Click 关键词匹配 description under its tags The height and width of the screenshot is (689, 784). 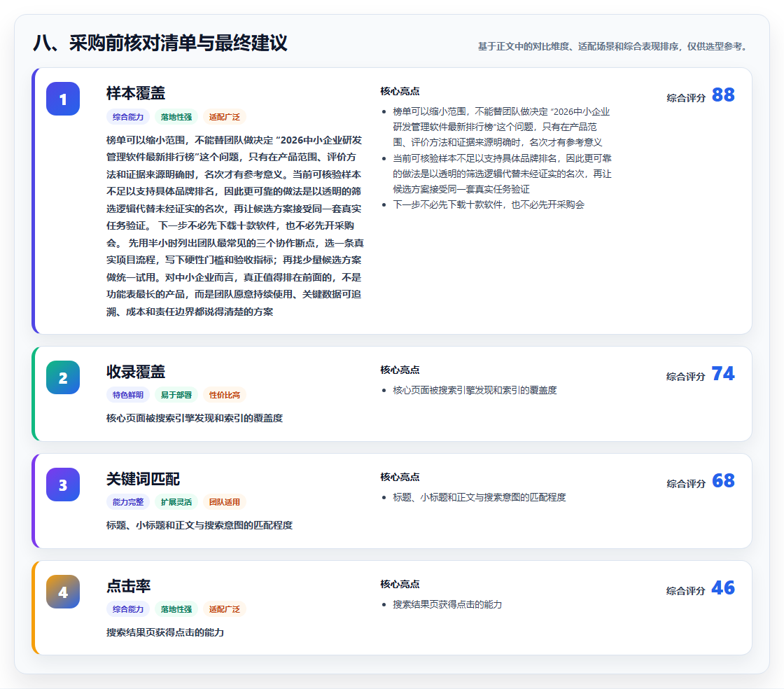(199, 525)
